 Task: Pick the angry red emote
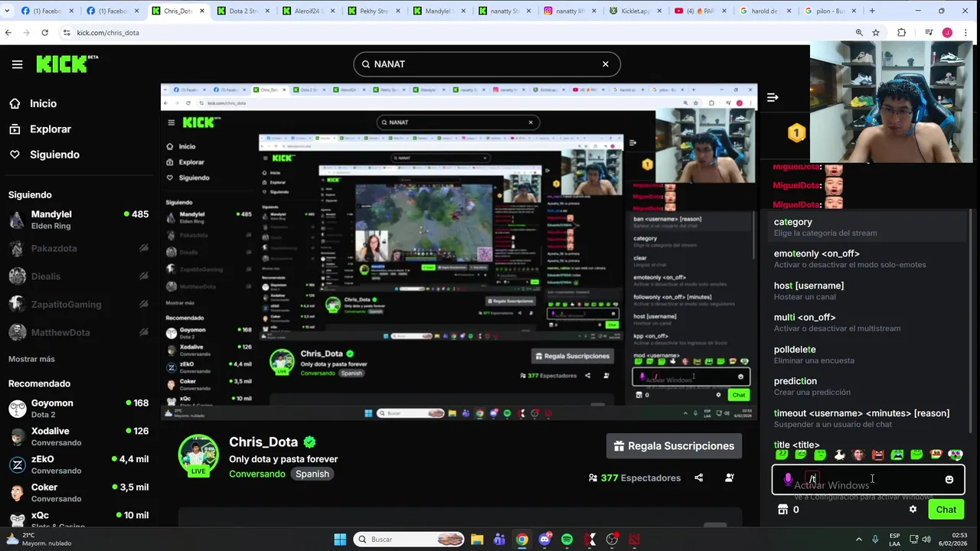pos(878,455)
